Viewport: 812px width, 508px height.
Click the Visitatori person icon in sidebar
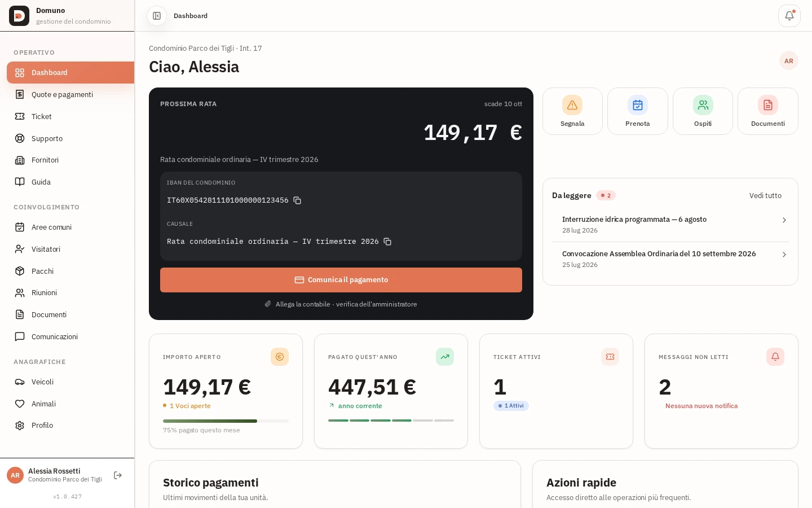point(20,249)
